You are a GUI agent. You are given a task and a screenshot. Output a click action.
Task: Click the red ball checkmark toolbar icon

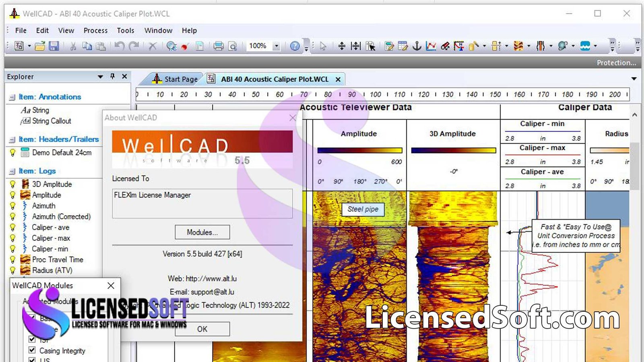pyautogui.click(x=185, y=46)
